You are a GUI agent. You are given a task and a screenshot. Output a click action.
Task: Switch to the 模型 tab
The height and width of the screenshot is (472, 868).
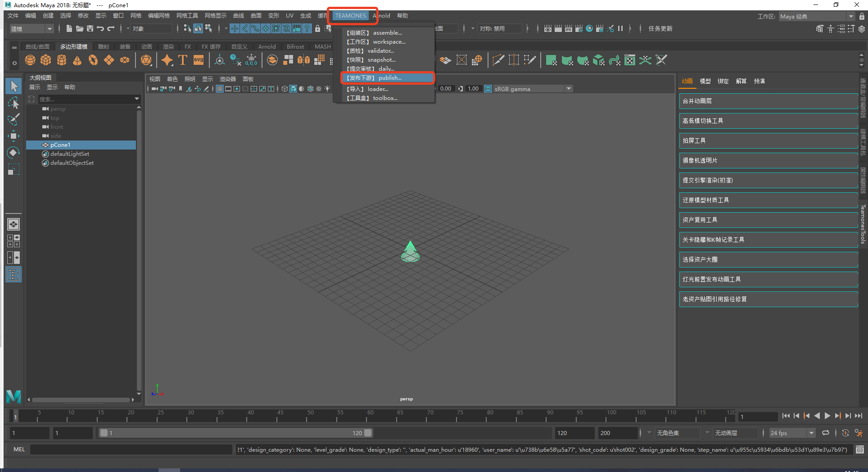coord(705,81)
